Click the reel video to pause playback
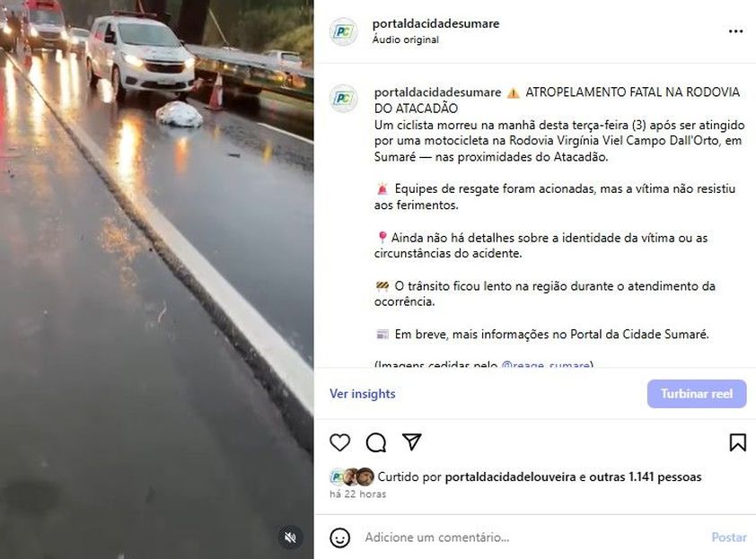Image resolution: width=756 pixels, height=559 pixels. click(x=157, y=280)
